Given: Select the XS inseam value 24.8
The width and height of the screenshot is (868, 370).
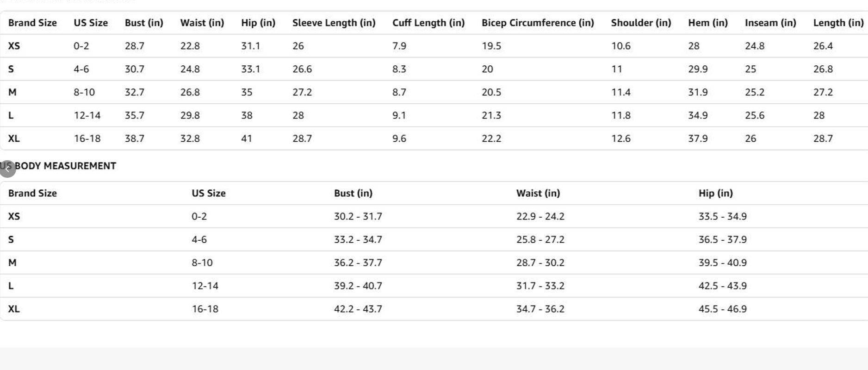Looking at the screenshot, I should 754,46.
